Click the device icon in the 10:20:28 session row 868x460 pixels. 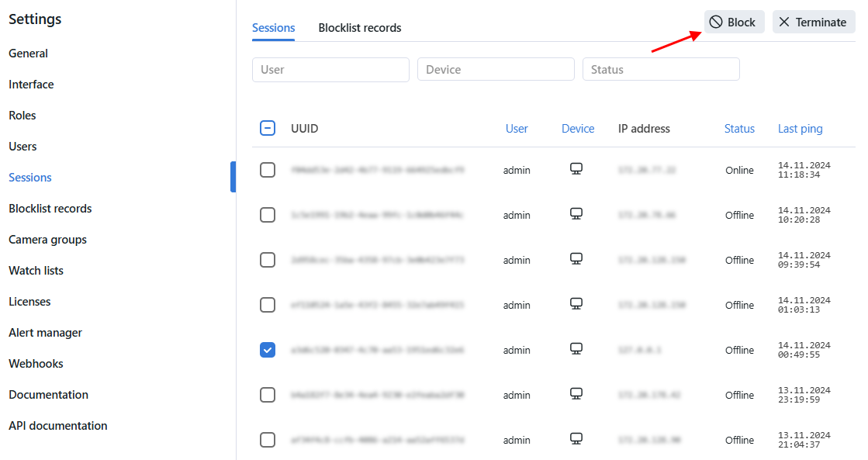(576, 214)
